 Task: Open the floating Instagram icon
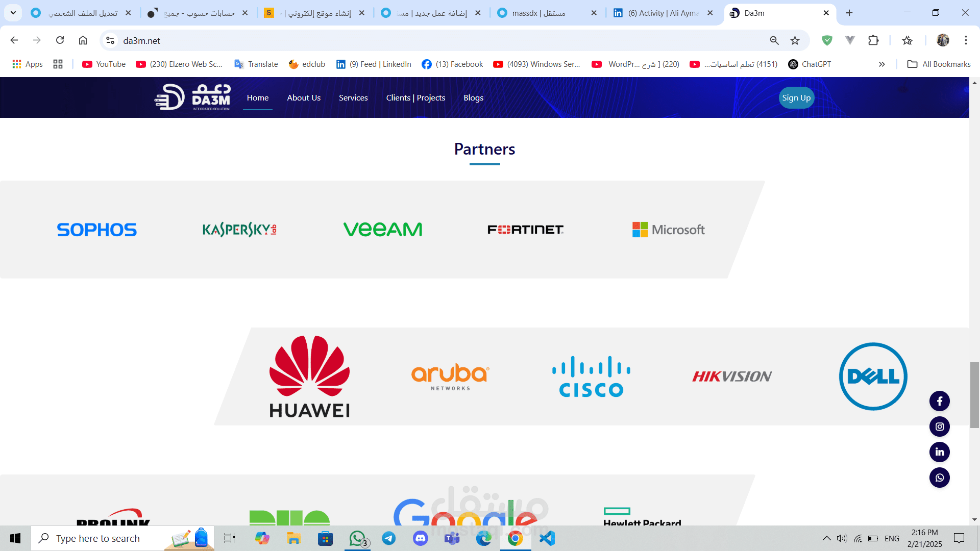pyautogui.click(x=939, y=427)
